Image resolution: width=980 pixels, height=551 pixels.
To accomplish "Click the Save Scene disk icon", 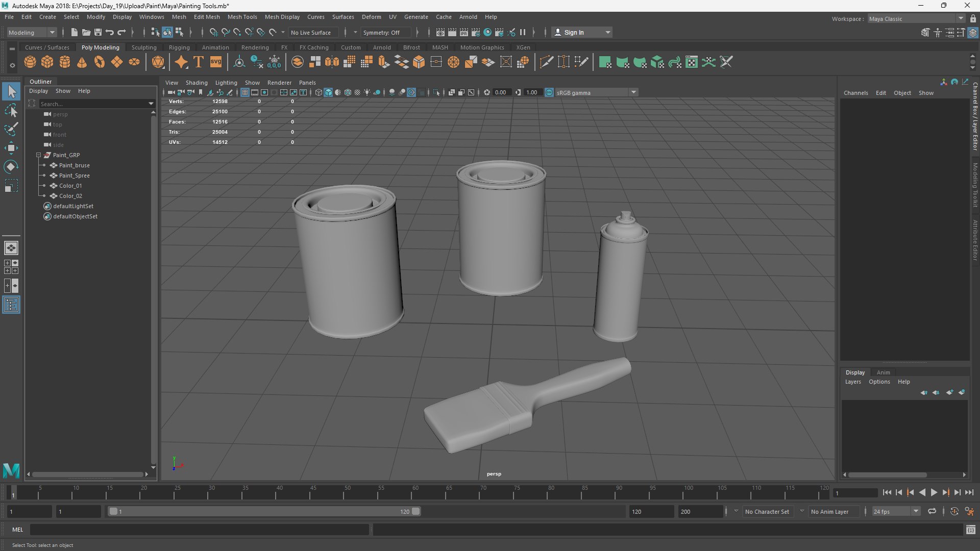I will tap(98, 32).
